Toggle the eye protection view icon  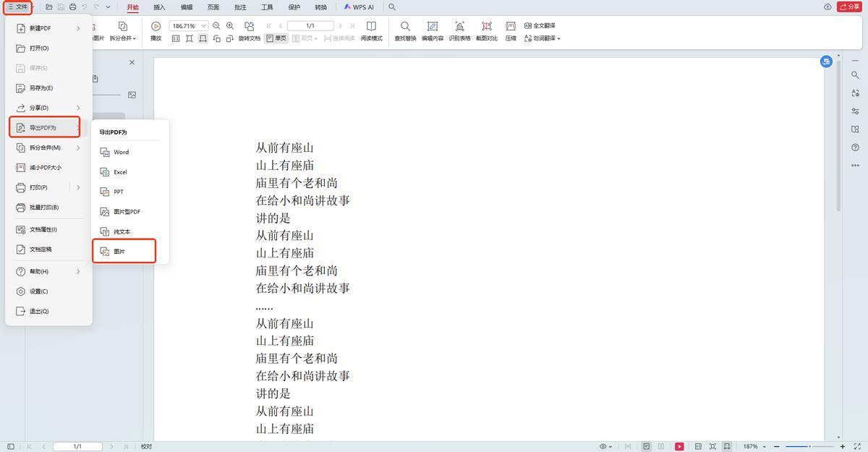(605, 447)
